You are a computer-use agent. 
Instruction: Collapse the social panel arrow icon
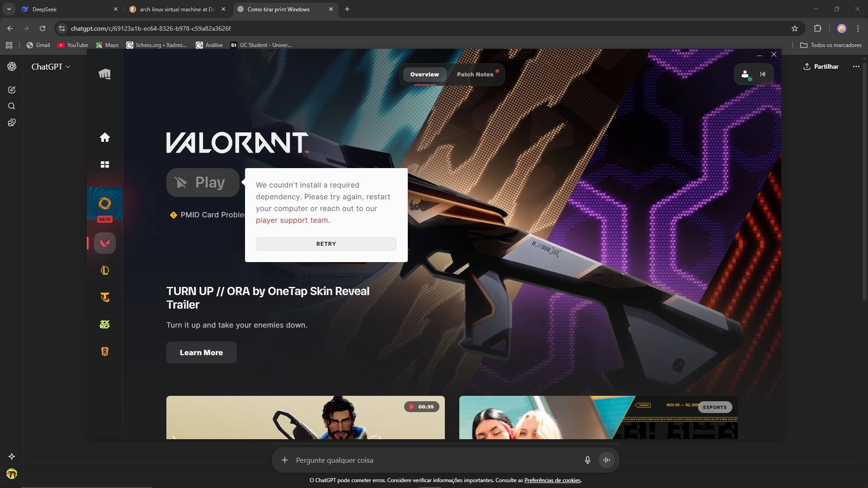[x=763, y=75]
